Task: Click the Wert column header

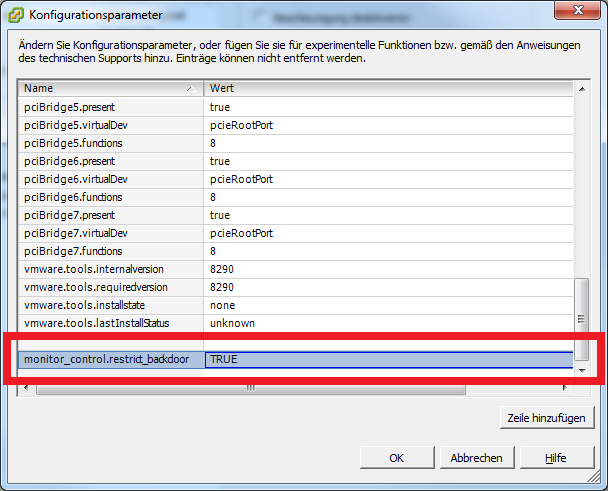Action: pos(380,88)
